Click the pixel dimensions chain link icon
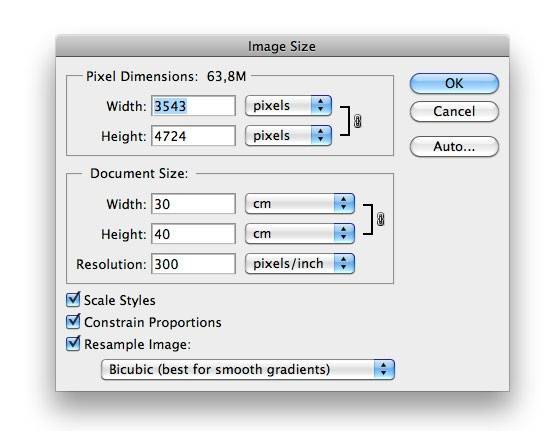The width and height of the screenshot is (558, 431). 358,121
